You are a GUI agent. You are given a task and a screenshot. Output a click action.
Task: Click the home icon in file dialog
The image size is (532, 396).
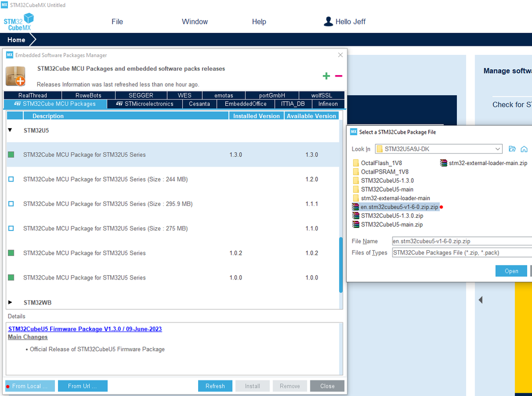pyautogui.click(x=524, y=149)
